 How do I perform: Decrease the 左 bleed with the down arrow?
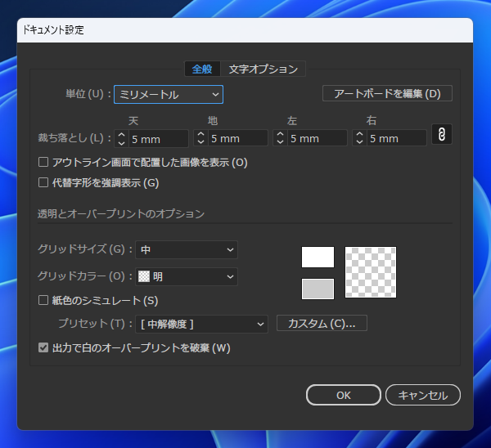tap(280, 142)
